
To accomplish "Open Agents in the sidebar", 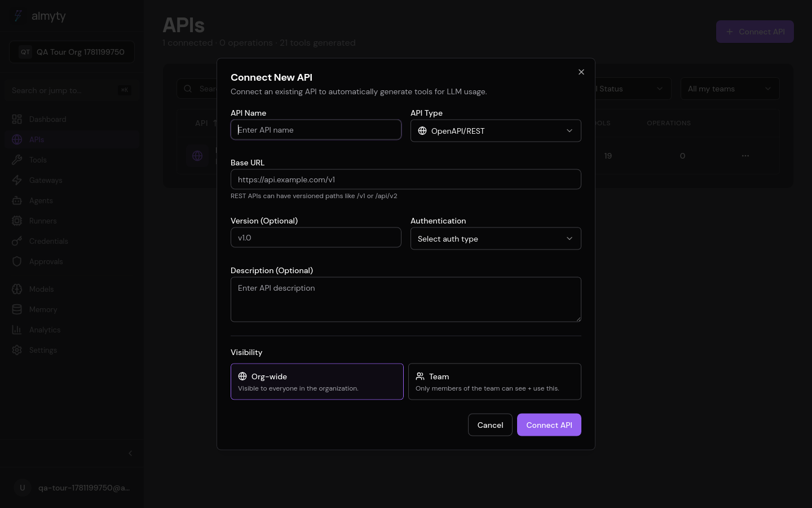I will pyautogui.click(x=72, y=200).
